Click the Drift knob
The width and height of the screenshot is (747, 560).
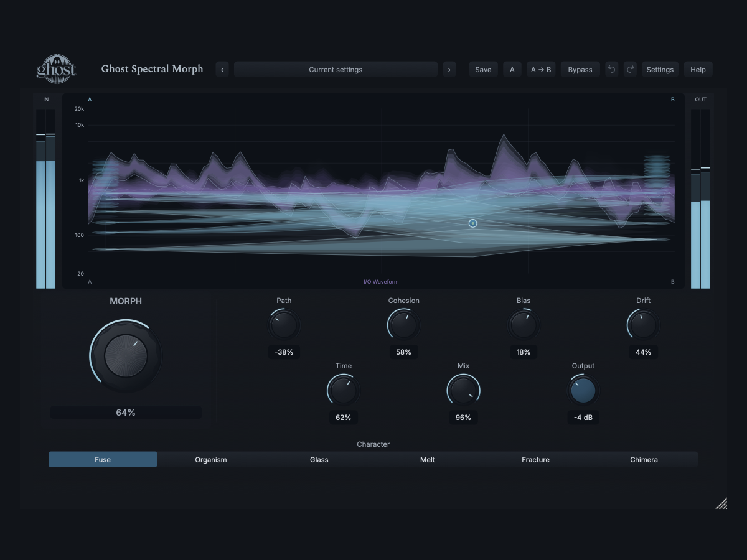(643, 325)
